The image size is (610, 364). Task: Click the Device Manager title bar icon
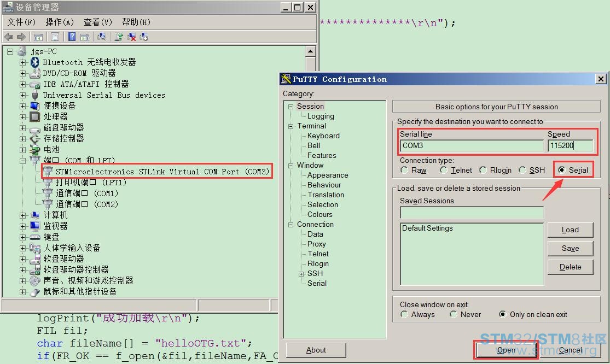coord(8,7)
